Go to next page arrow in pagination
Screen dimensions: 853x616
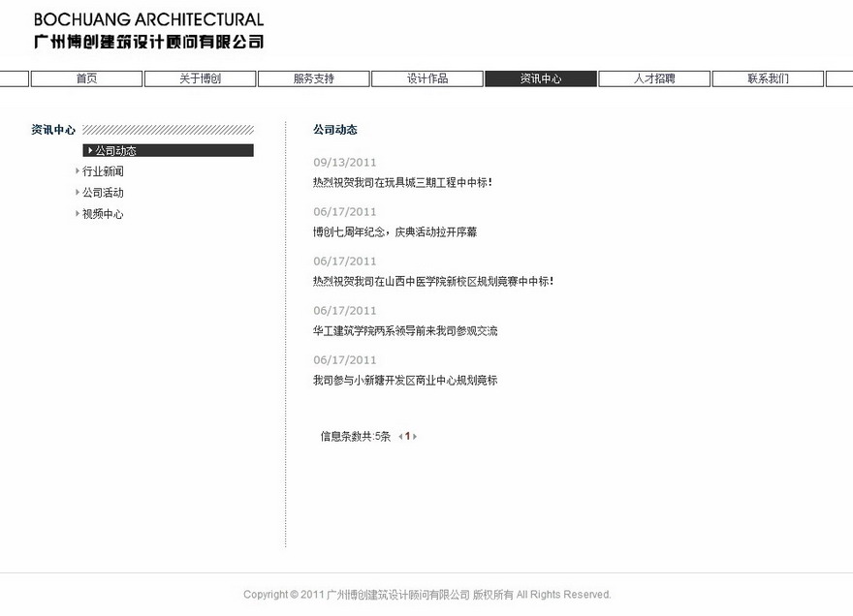click(x=415, y=436)
